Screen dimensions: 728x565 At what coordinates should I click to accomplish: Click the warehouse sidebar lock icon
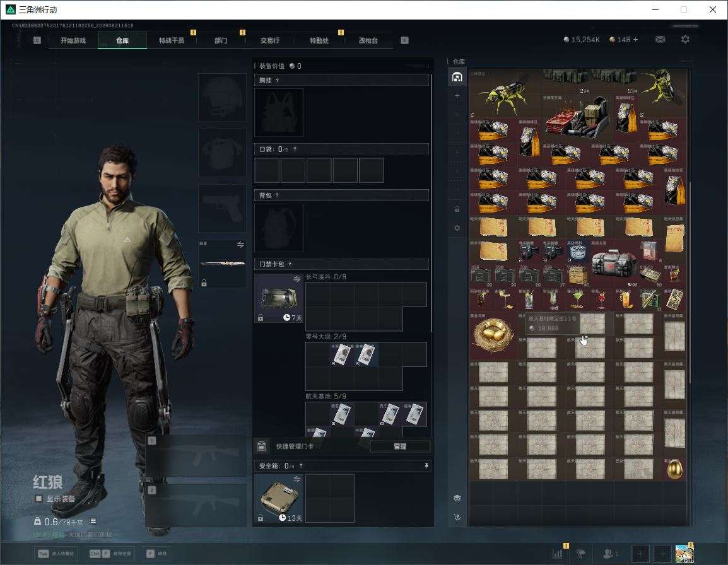point(457,209)
